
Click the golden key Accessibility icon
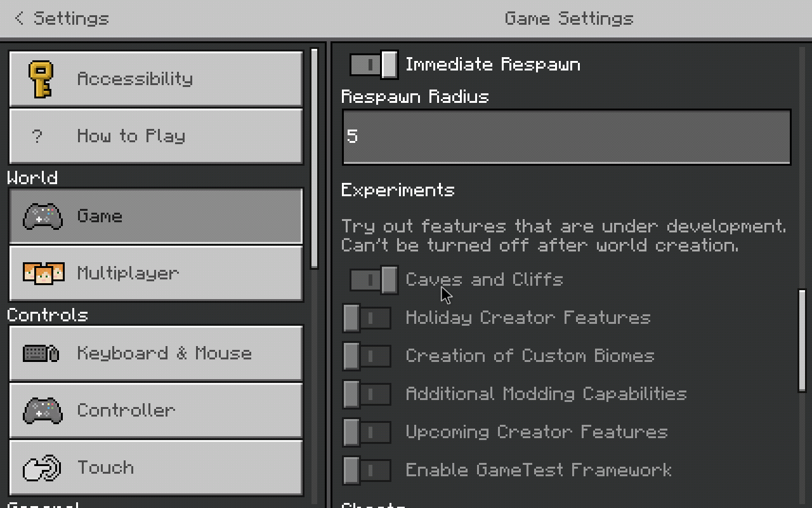click(41, 79)
